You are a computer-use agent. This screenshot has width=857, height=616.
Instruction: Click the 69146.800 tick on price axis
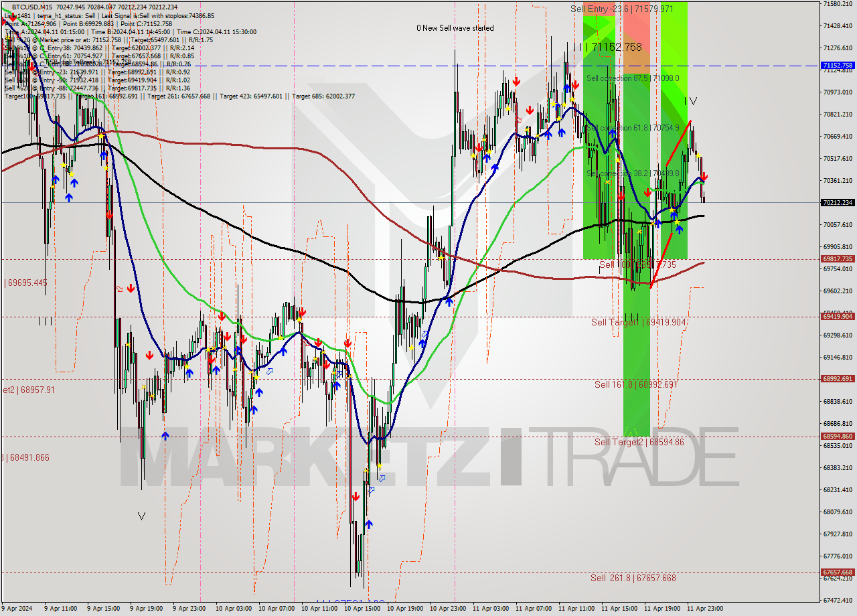point(837,357)
